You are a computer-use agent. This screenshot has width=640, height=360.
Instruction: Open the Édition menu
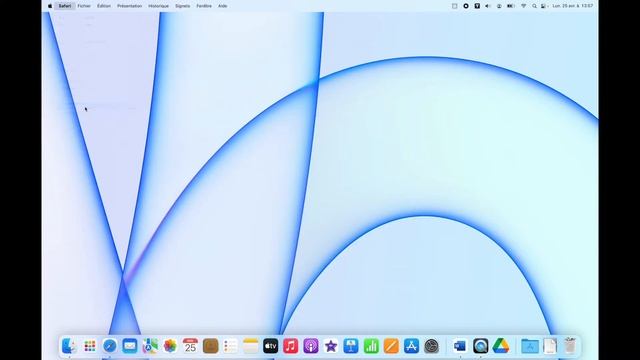[104, 6]
